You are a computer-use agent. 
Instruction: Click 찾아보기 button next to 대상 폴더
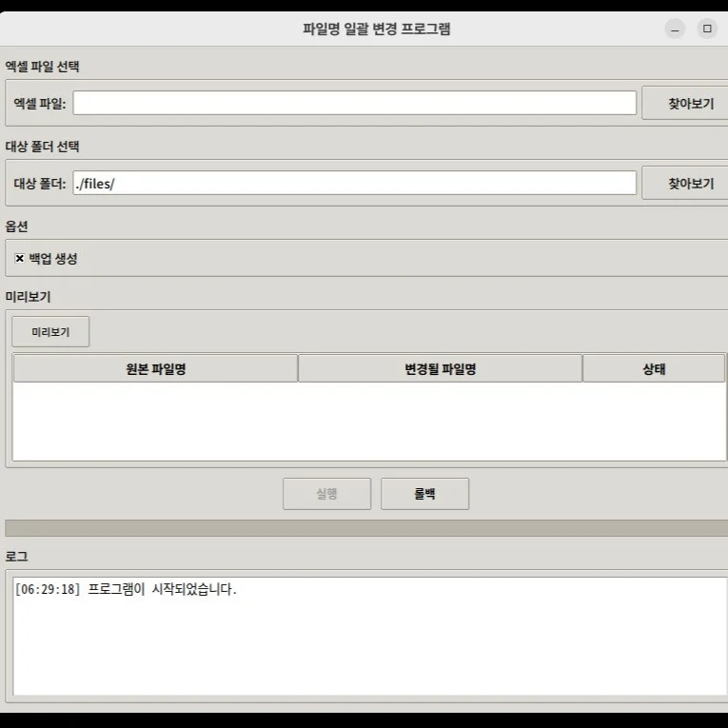coord(686,183)
